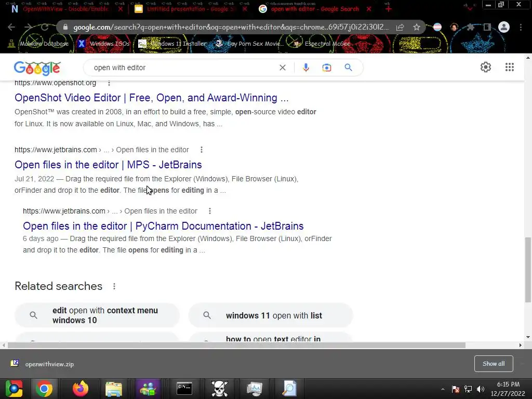Switch to the OpenWithView tab
Viewport: 532px width, 399px height.
point(65,9)
